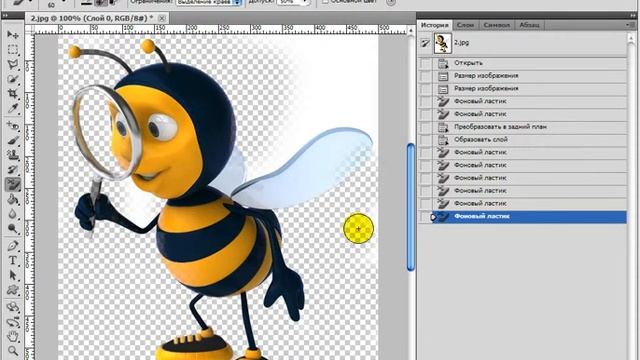The width and height of the screenshot is (640, 360).
Task: Select the Crop tool
Action: click(x=13, y=94)
